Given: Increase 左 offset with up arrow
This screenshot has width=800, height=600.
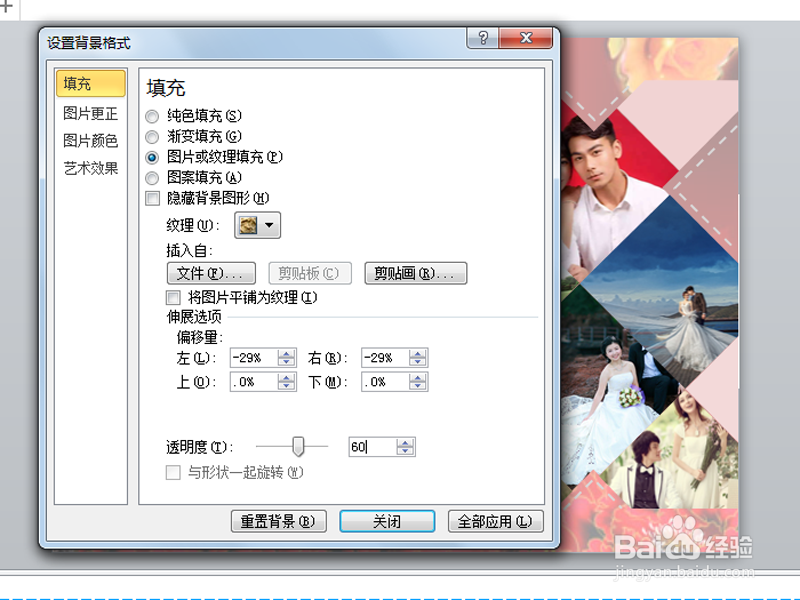Looking at the screenshot, I should [287, 354].
